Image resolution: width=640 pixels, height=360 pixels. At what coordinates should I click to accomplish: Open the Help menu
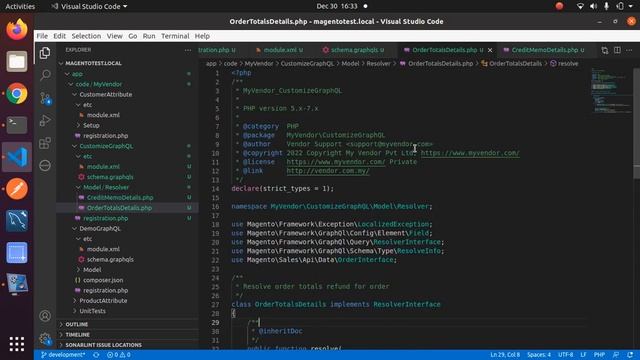(202, 36)
